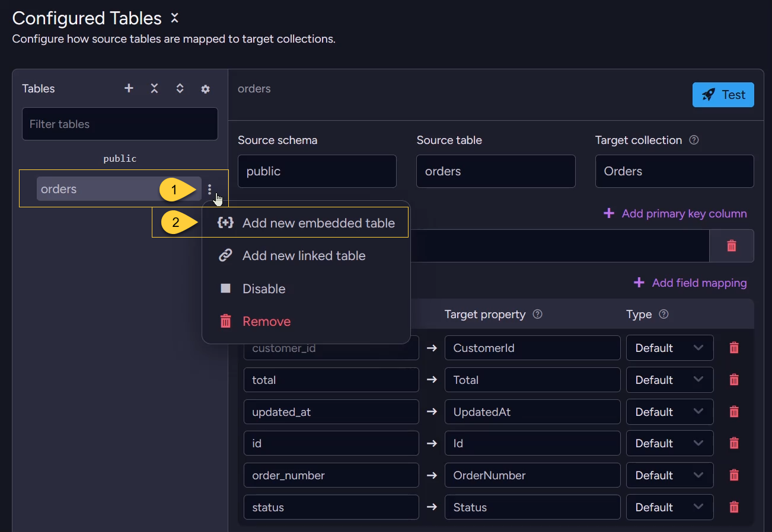772x532 pixels.
Task: Delete the status field mapping
Action: pyautogui.click(x=734, y=507)
